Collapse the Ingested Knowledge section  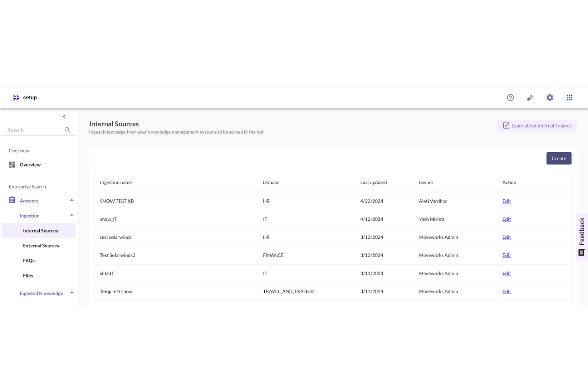(72, 293)
